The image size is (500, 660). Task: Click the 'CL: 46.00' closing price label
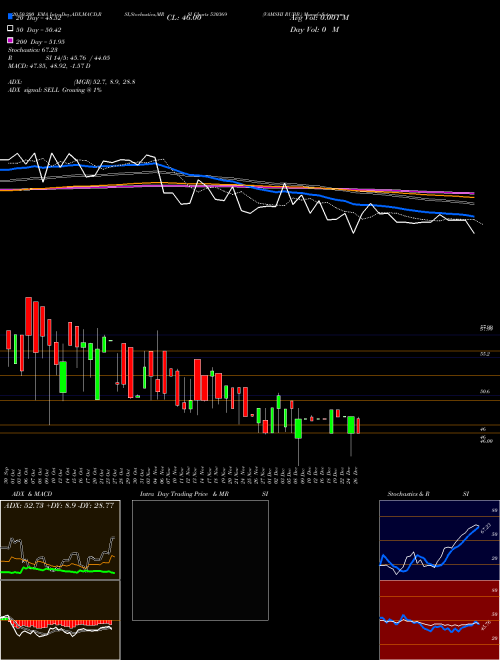pos(184,18)
